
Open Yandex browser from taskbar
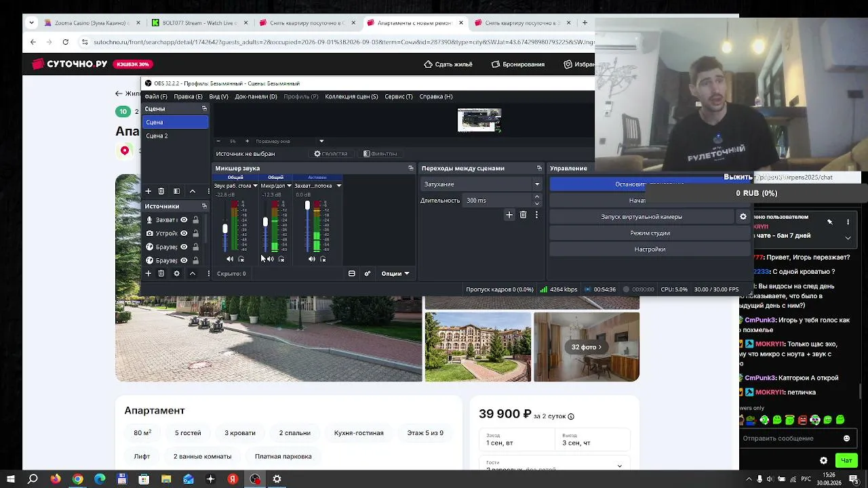pyautogui.click(x=233, y=479)
